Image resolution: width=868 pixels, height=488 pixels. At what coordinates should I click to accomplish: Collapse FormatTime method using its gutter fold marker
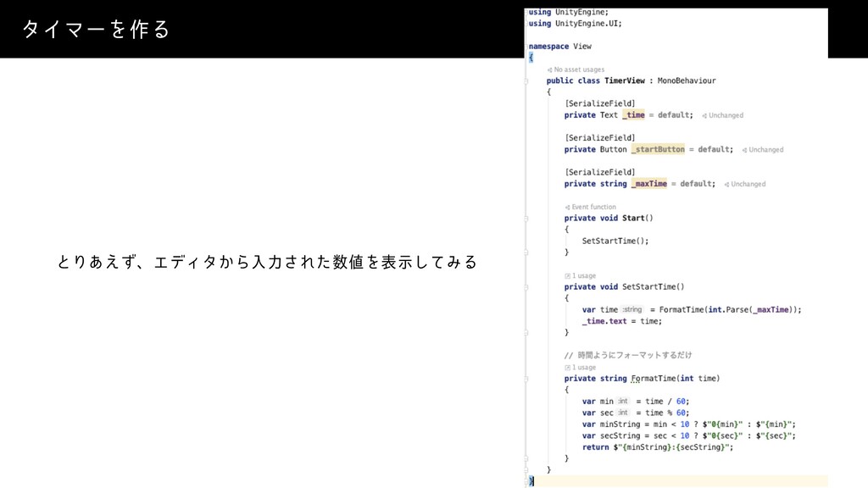526,379
